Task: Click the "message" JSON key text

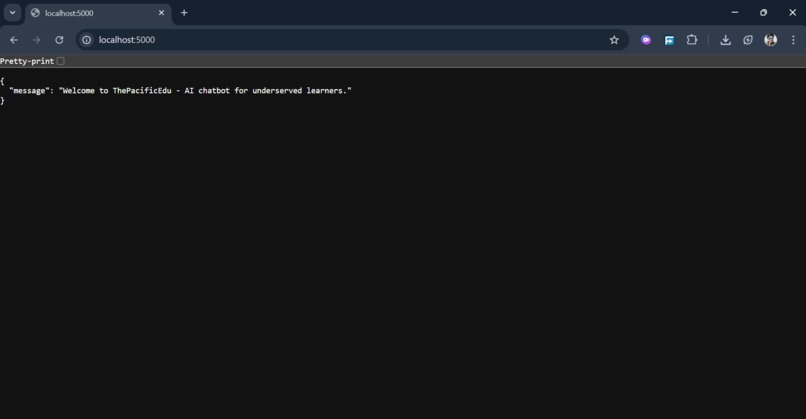Action: click(x=29, y=90)
